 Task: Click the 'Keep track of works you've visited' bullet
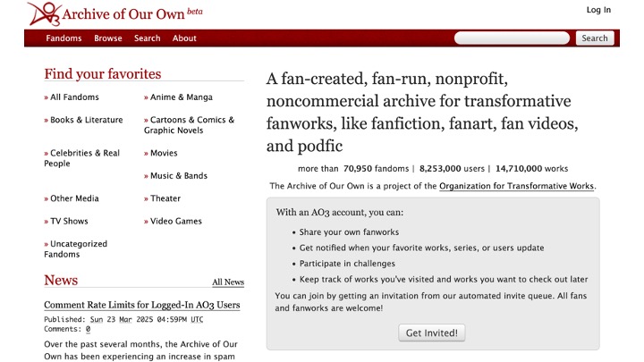tap(444, 279)
